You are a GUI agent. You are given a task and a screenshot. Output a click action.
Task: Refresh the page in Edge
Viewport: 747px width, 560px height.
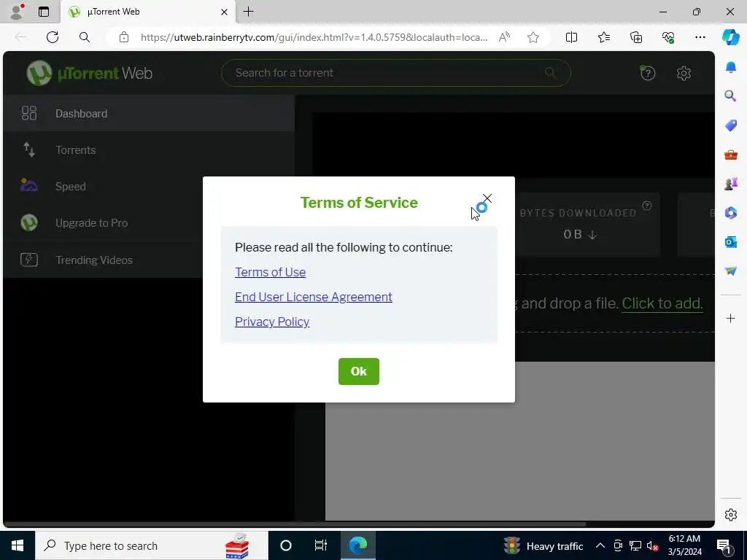[53, 37]
